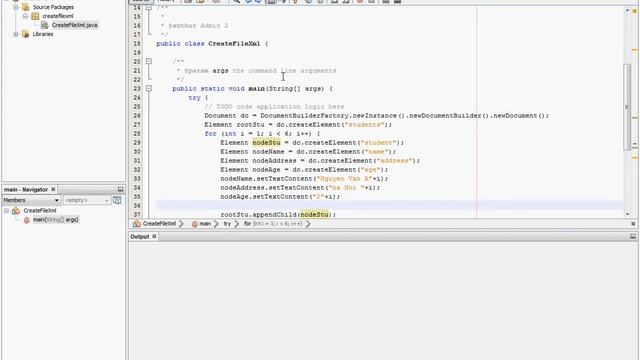Click the highlighted nodeStu on line 37
Viewport: 640px width, 360px height.
[x=314, y=214]
